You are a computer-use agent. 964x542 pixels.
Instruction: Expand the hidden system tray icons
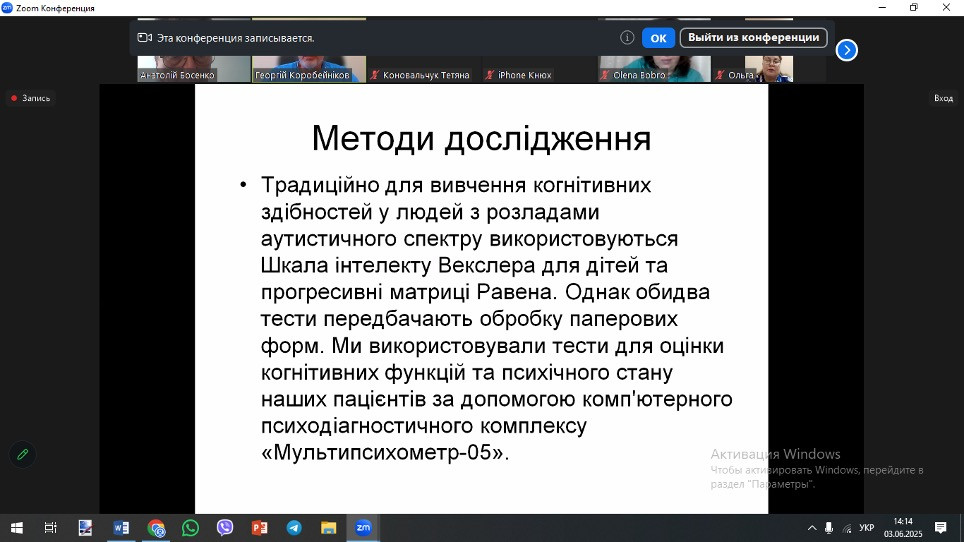pos(812,528)
